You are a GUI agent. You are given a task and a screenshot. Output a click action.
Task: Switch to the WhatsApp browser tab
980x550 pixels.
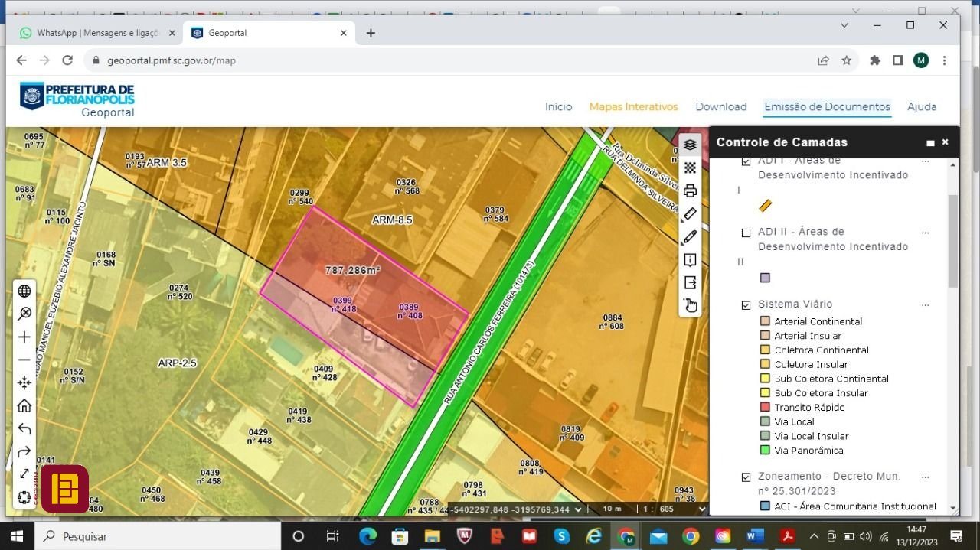pos(92,33)
